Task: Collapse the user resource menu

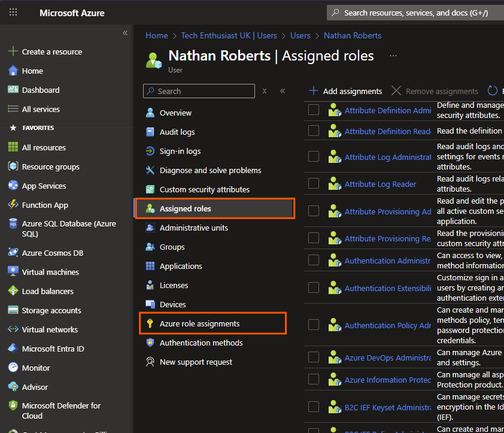Action: (283, 91)
